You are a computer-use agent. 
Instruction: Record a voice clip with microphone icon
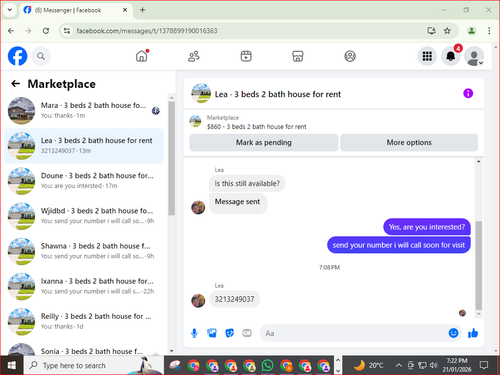[194, 333]
